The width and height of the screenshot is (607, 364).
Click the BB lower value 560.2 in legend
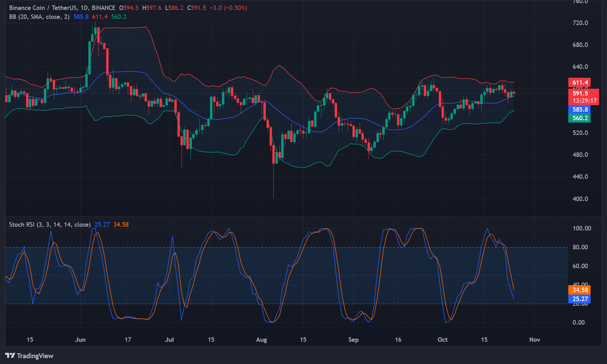click(119, 16)
